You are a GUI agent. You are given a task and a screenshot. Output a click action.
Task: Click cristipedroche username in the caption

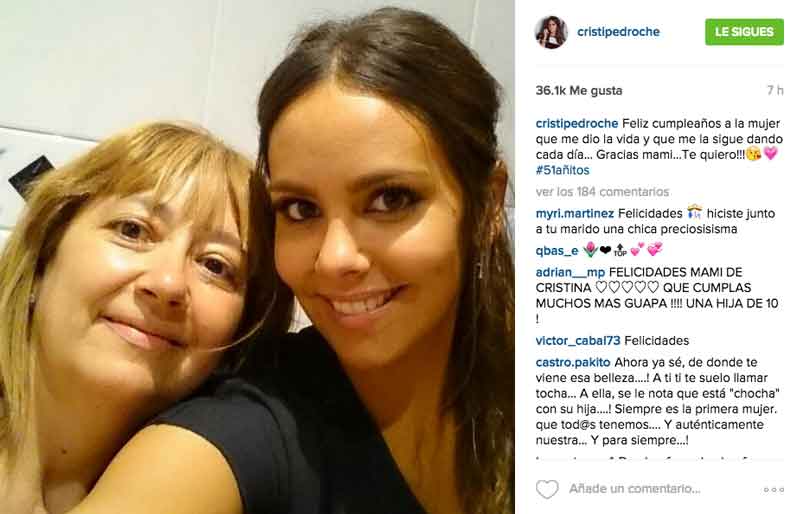[577, 124]
